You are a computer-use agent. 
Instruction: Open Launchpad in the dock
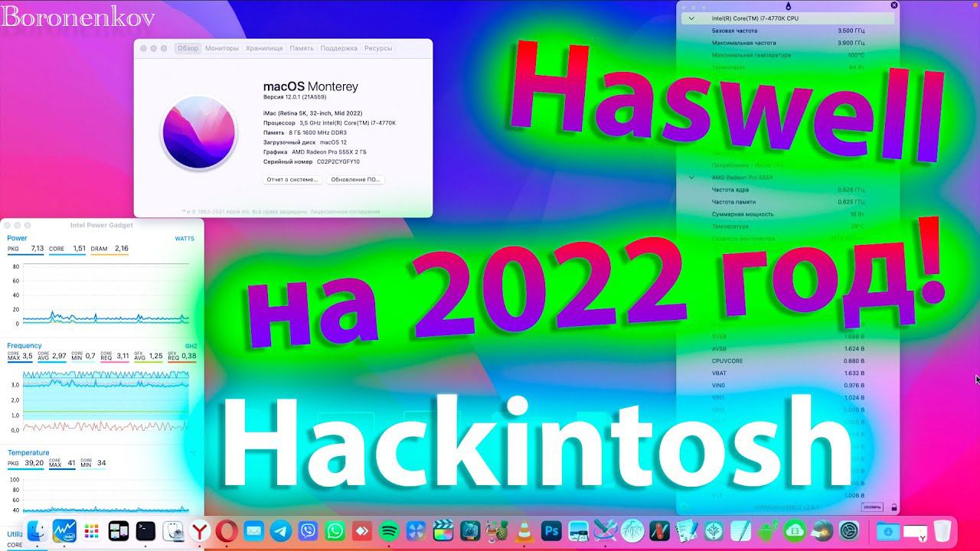coord(92,531)
